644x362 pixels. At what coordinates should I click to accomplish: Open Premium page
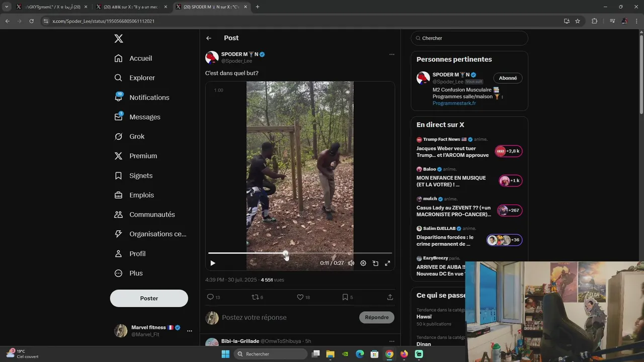pos(136,156)
